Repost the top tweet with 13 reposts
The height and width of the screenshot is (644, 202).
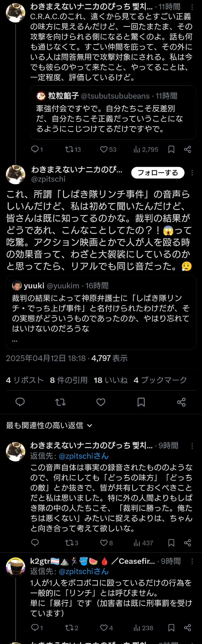pos(70,149)
